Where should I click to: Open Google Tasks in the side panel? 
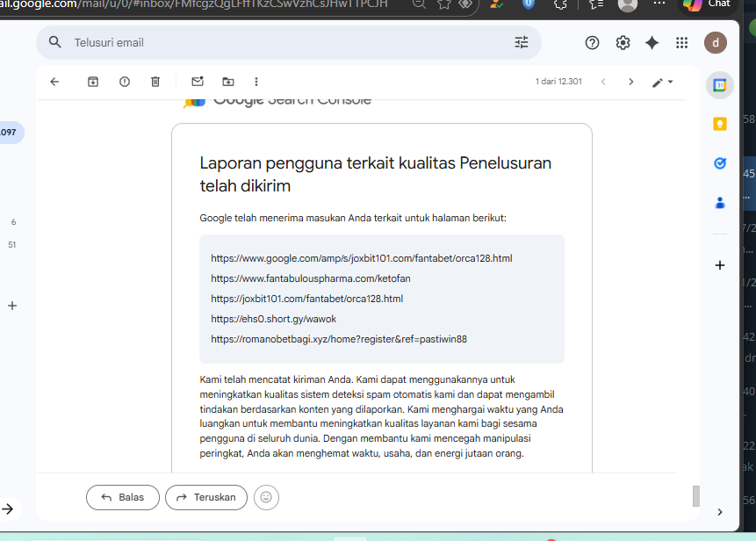[720, 163]
